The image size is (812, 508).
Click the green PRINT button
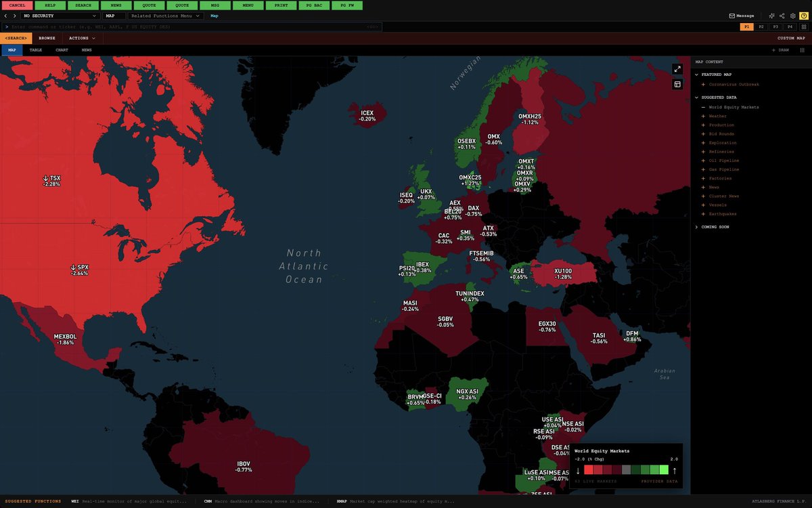point(281,5)
